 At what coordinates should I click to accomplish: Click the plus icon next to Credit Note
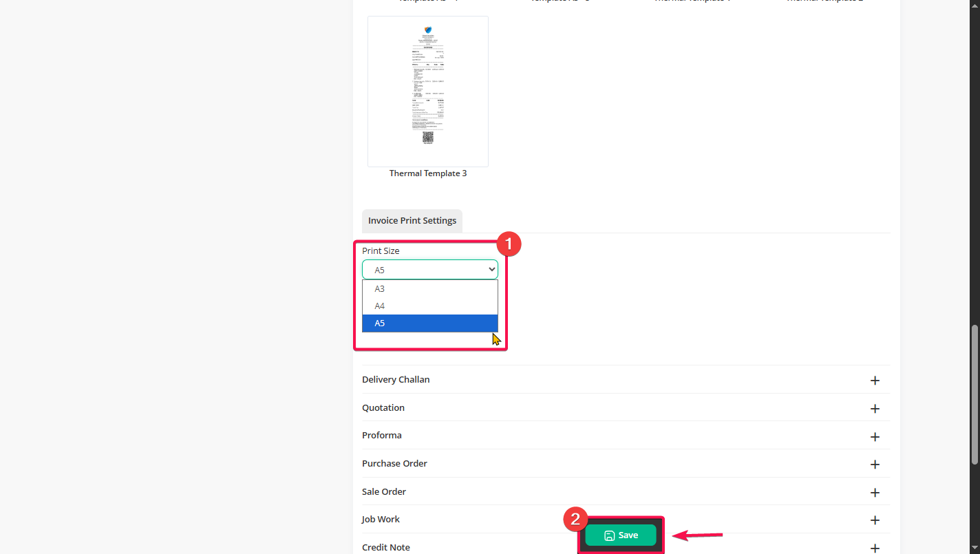click(875, 548)
